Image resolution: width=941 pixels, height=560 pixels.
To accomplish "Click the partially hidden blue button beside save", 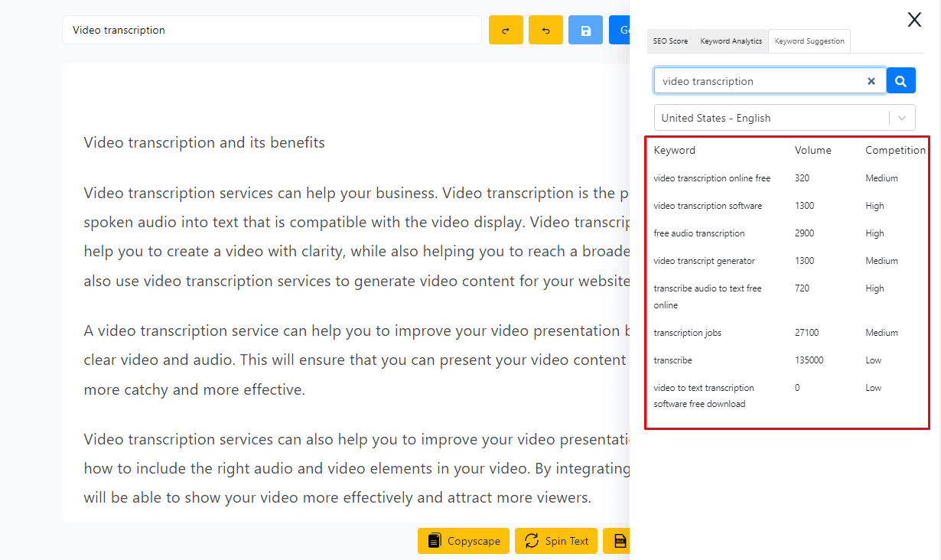I will [620, 31].
